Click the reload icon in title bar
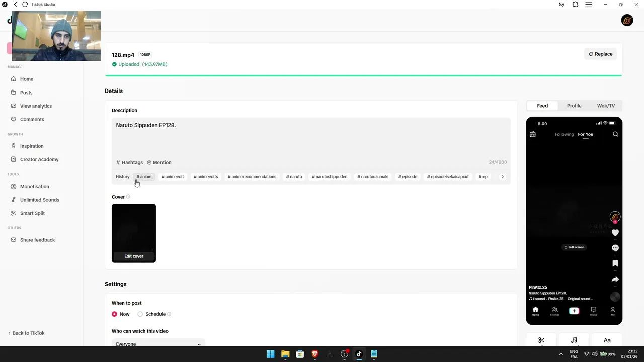The image size is (644, 362). [25, 4]
